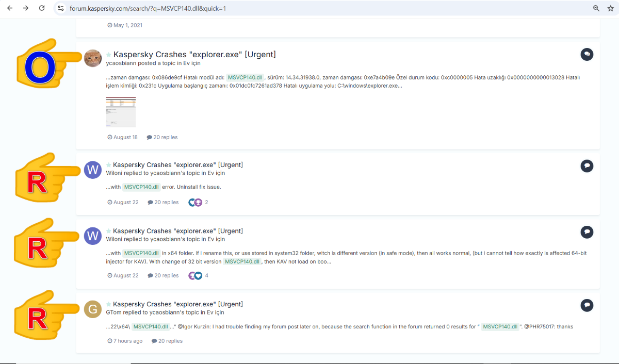
Task: Open the GTom author link
Action: [114, 312]
